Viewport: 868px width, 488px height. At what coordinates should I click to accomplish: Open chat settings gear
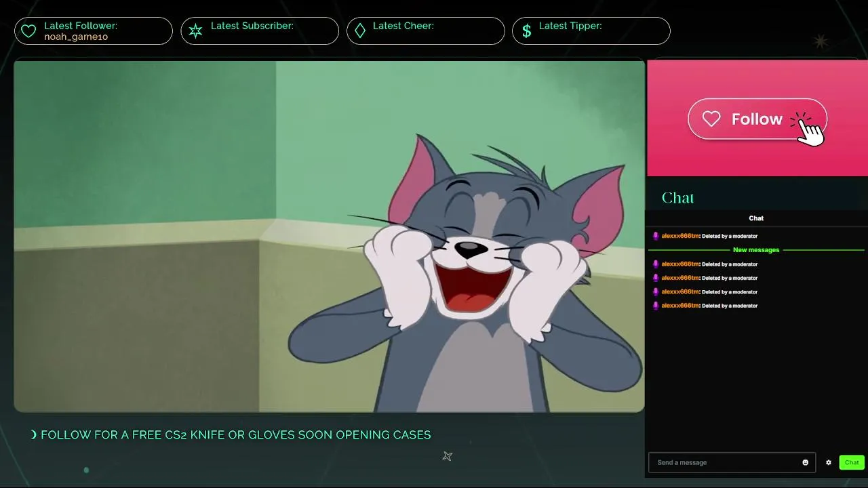(x=829, y=462)
